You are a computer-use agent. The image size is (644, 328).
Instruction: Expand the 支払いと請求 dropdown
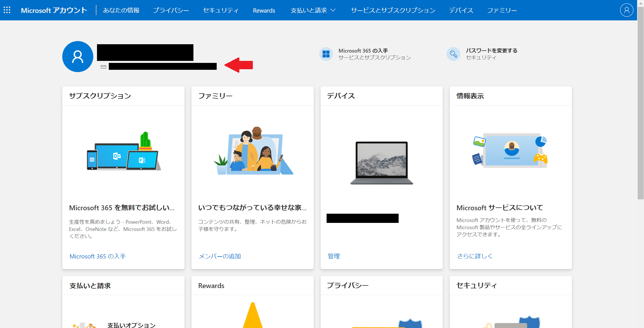(x=313, y=10)
